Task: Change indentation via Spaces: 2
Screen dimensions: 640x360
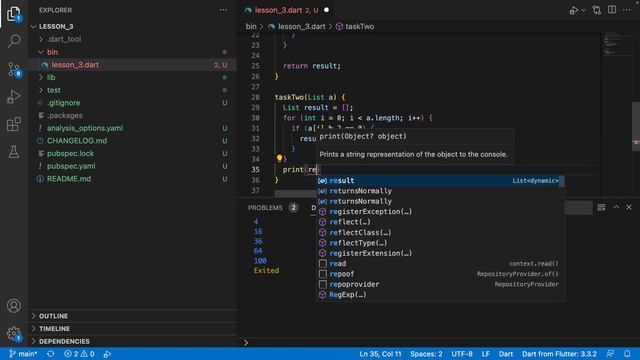Action: pyautogui.click(x=426, y=354)
